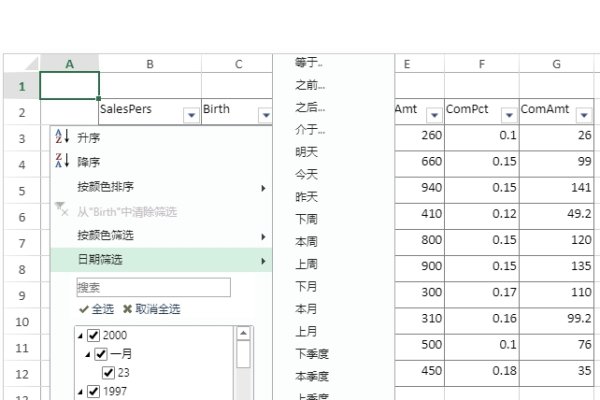
Task: Click the 取消全选 link
Action: pos(158,309)
